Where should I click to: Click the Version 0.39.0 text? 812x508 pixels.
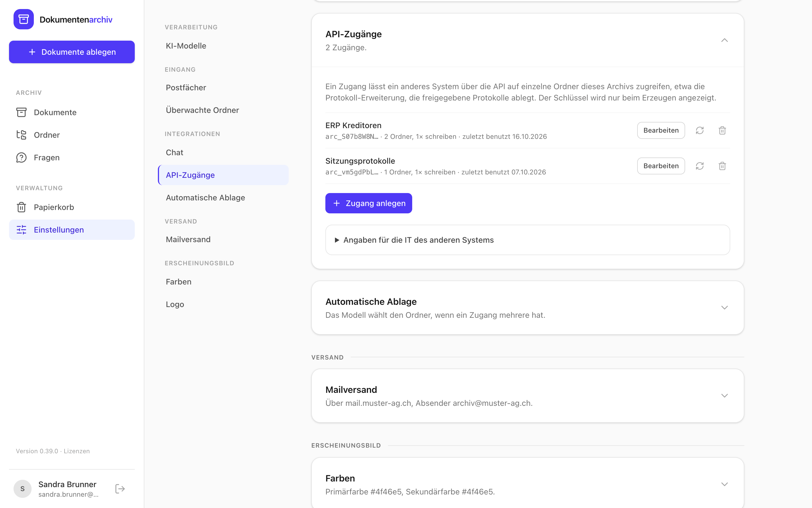tap(37, 451)
